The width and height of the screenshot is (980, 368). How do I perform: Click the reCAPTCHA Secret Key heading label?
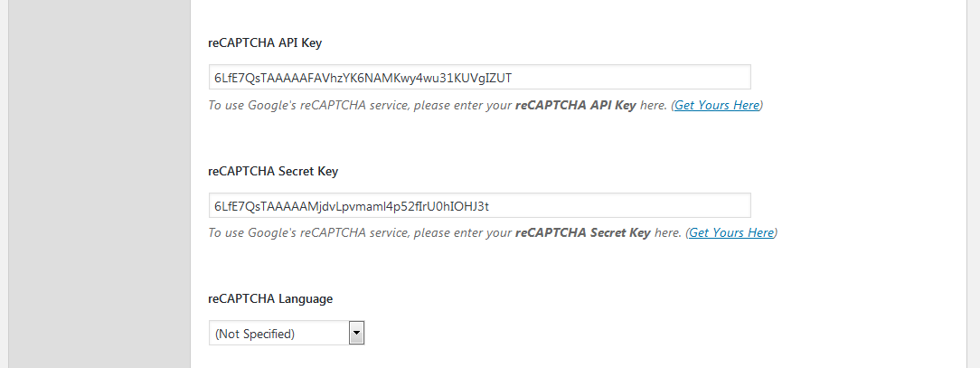[x=273, y=171]
